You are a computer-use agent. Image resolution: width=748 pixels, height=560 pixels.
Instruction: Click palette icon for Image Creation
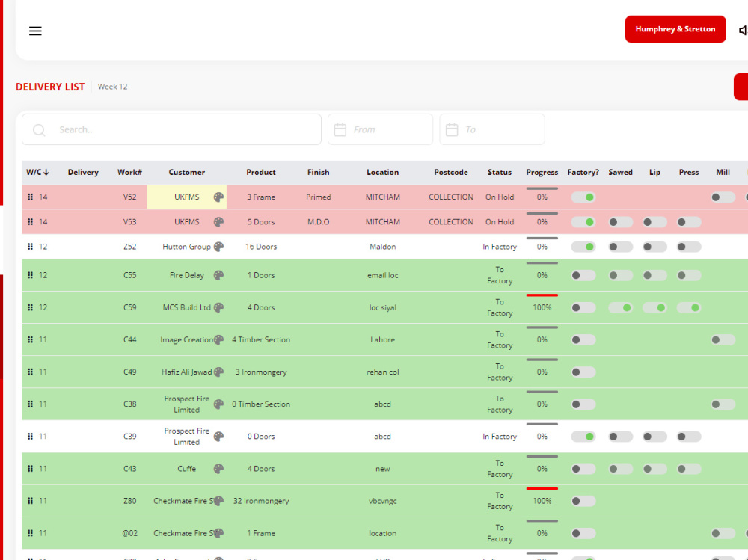[x=218, y=339]
